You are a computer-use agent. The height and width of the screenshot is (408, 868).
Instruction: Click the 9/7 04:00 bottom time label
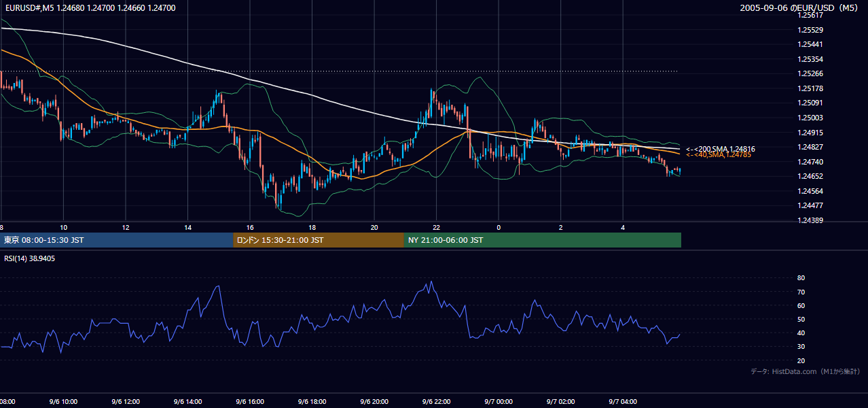coord(623,401)
